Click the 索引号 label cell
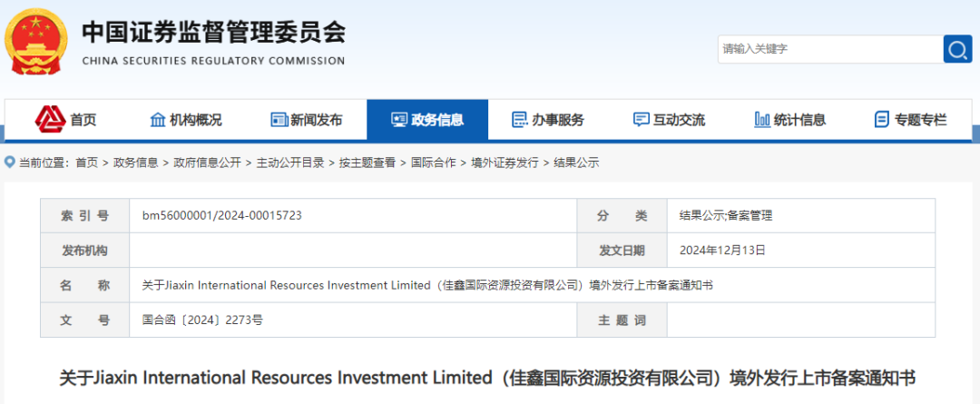 tap(85, 216)
